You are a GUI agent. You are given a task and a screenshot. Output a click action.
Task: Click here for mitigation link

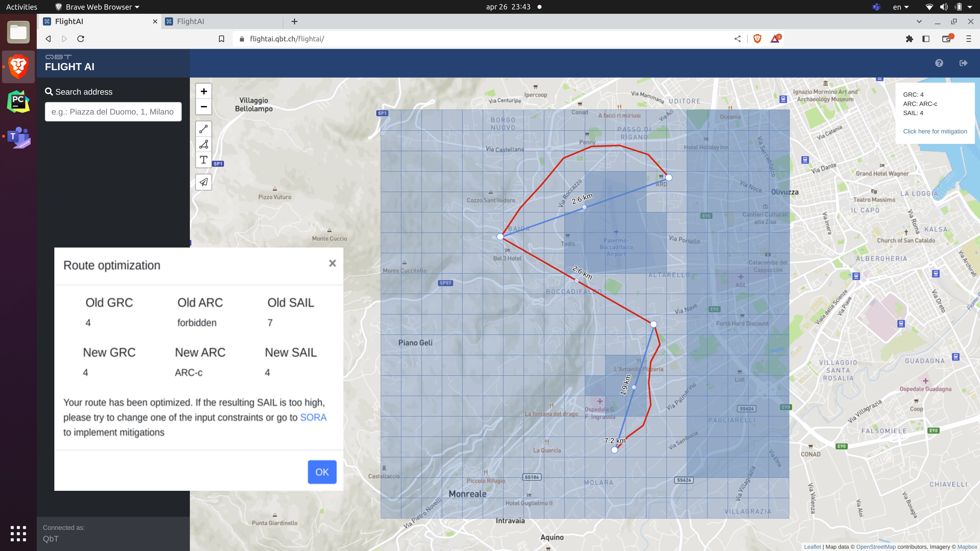[935, 131]
